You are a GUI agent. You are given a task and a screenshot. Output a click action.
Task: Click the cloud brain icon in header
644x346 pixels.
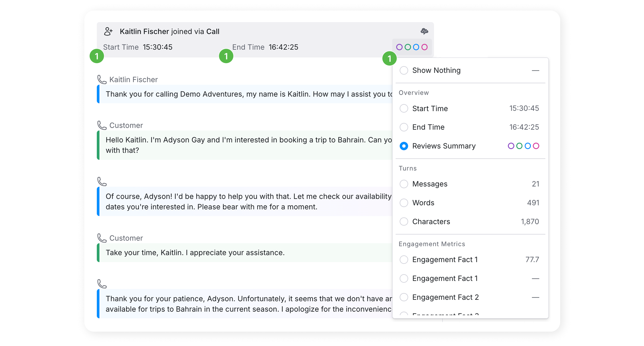tap(424, 31)
